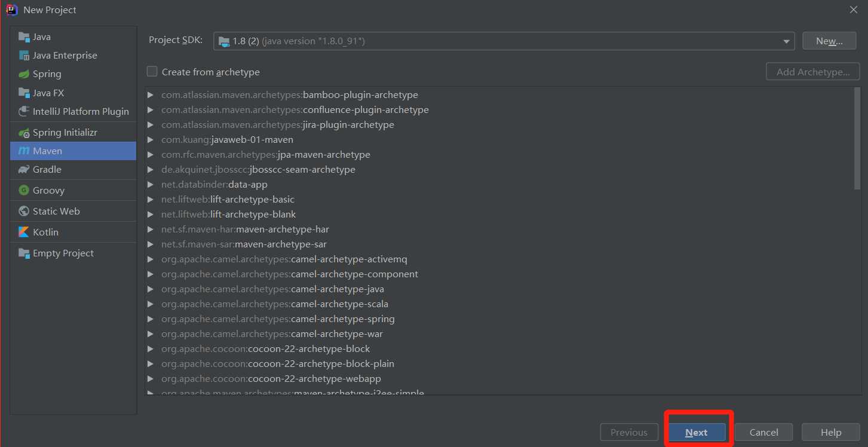The width and height of the screenshot is (868, 447).
Task: Click the Spring leaf icon
Action: click(24, 74)
